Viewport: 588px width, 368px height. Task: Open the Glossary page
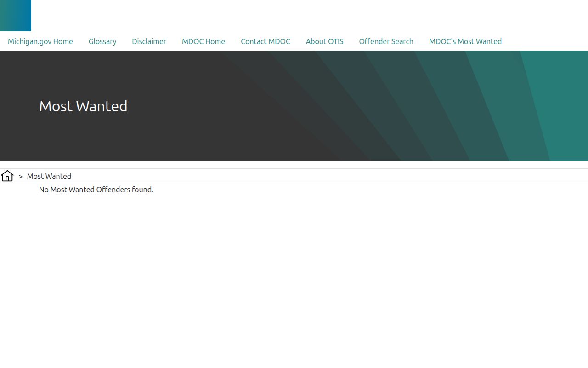[x=102, y=41]
